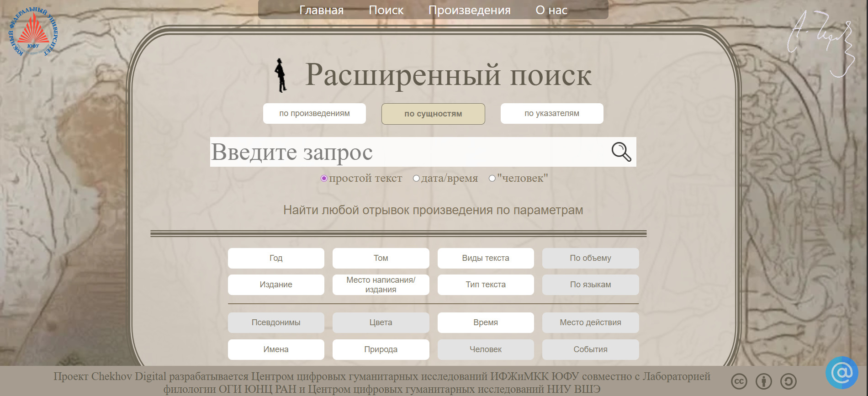Switch to "по произведениям" search tab
The image size is (868, 396).
pyautogui.click(x=314, y=113)
